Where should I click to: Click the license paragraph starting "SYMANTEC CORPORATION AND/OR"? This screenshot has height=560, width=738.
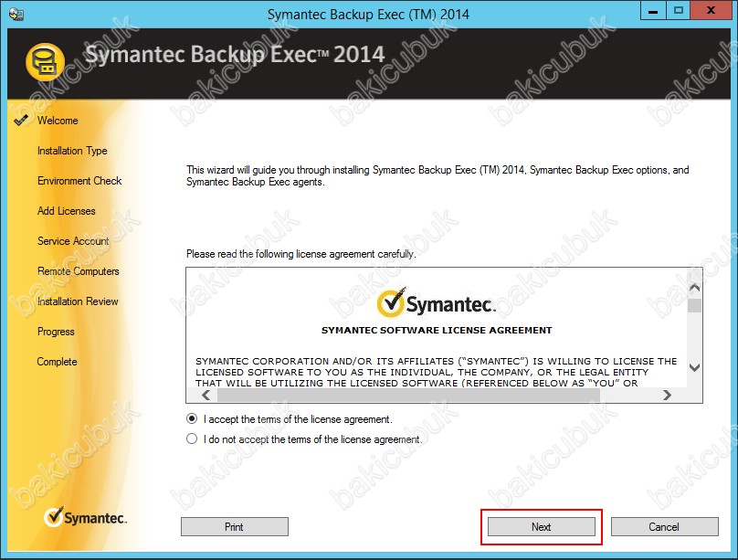(x=437, y=372)
